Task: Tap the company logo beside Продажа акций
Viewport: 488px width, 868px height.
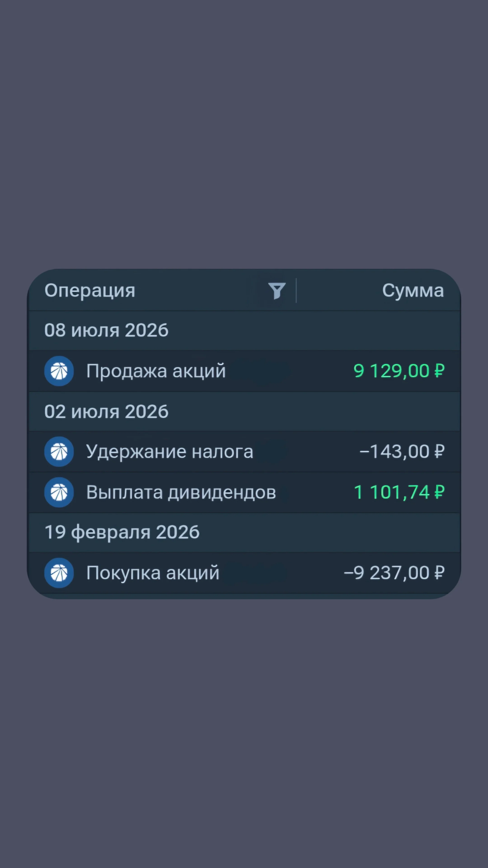Action: coord(59,371)
